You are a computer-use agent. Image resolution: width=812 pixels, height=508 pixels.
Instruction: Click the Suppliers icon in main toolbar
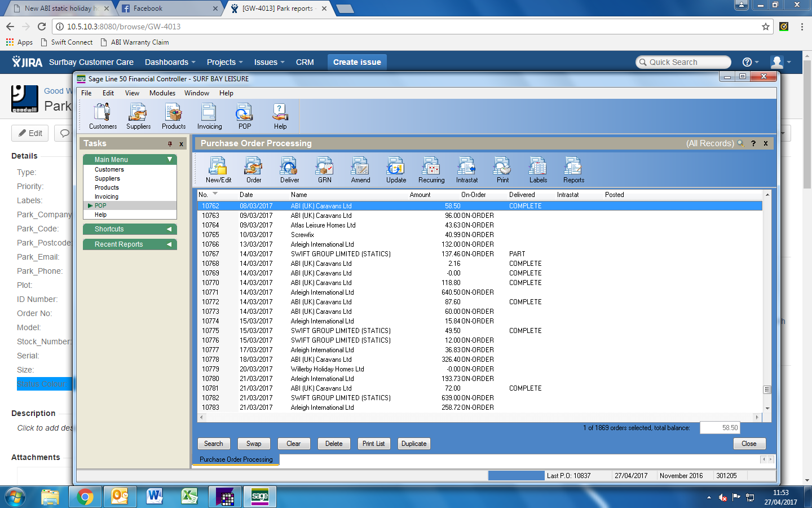138,116
